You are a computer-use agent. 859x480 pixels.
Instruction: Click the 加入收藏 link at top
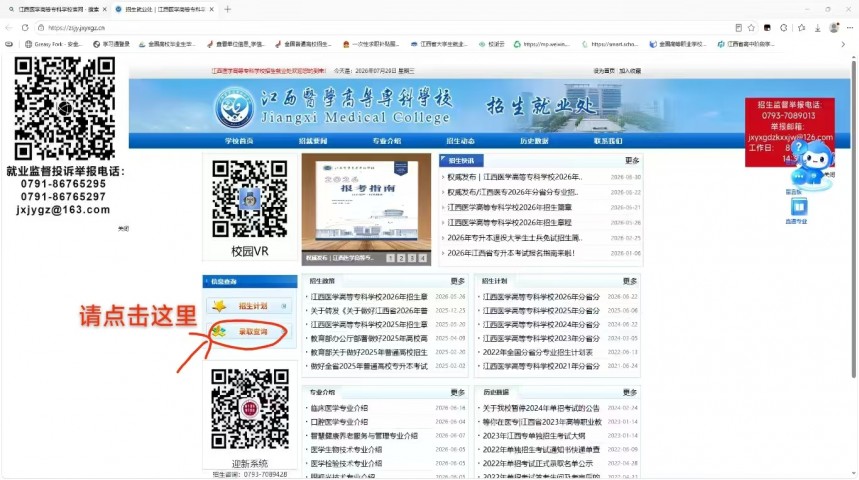pyautogui.click(x=630, y=71)
